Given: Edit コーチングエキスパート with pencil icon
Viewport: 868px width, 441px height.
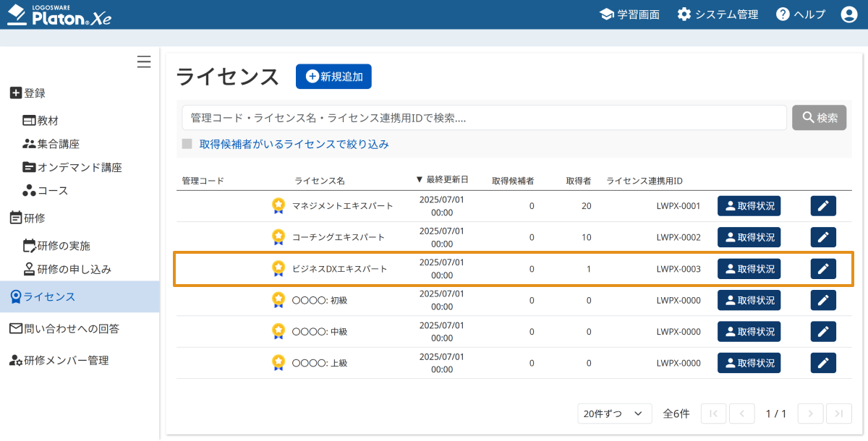Looking at the screenshot, I should coord(823,237).
